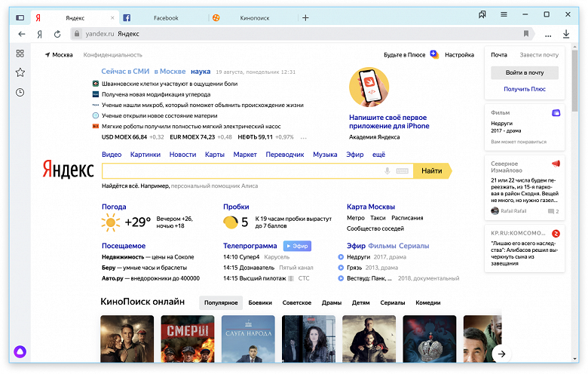Click the yellow traffic level icon

click(231, 222)
